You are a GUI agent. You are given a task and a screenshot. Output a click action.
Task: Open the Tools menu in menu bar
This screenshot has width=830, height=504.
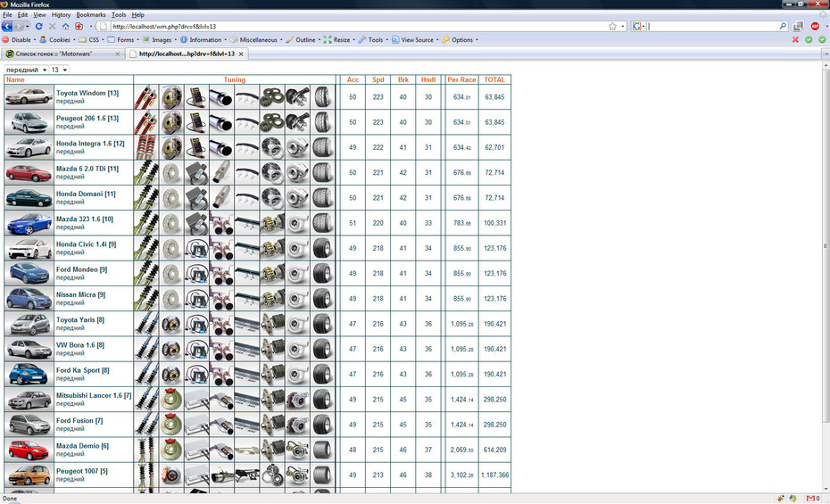click(119, 15)
